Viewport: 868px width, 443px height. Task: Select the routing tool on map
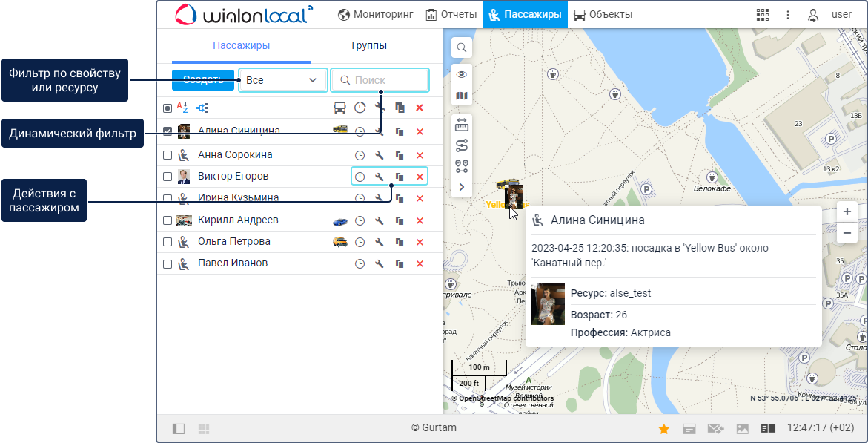[x=462, y=145]
